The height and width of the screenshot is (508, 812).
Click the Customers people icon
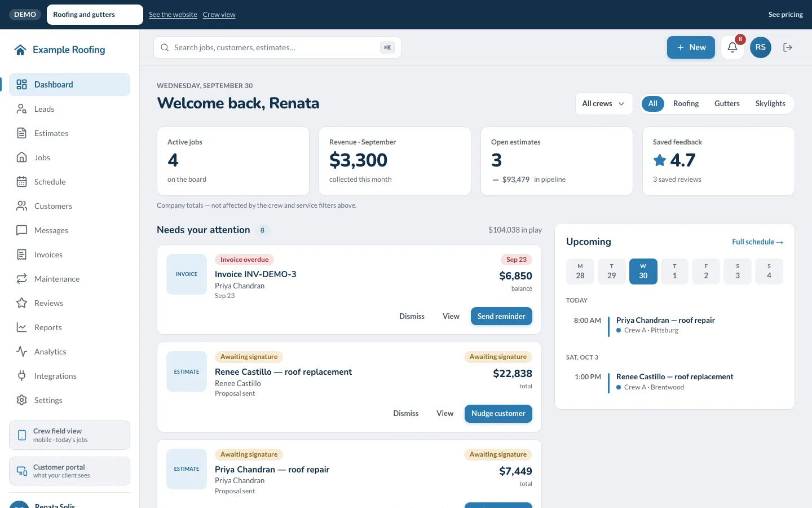click(22, 206)
